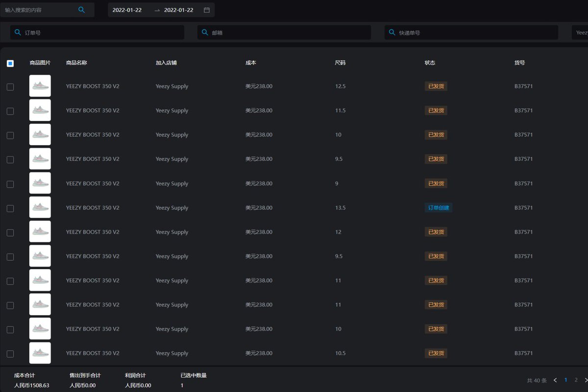
Task: Click the 利润合计 label
Action: [136, 375]
